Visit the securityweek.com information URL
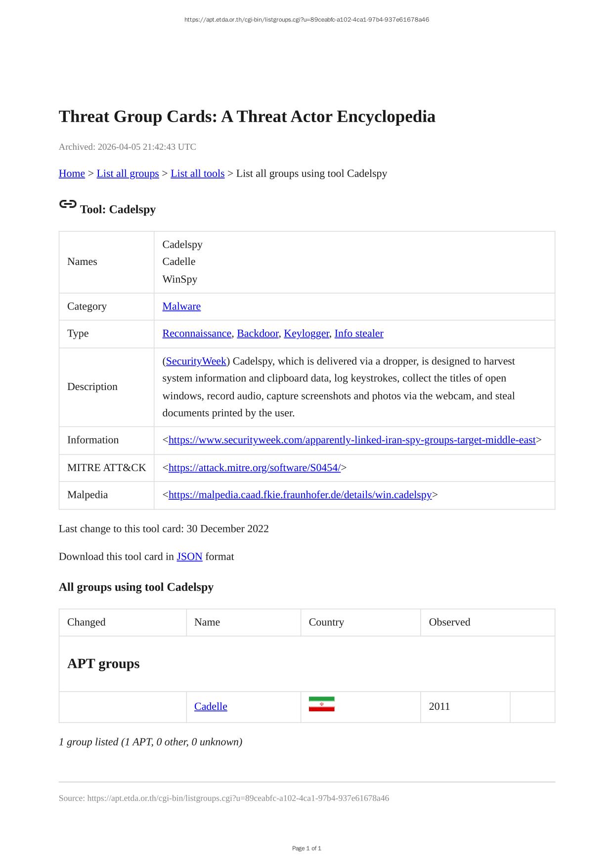Viewport: 614px width, 868px height. pyautogui.click(x=352, y=440)
